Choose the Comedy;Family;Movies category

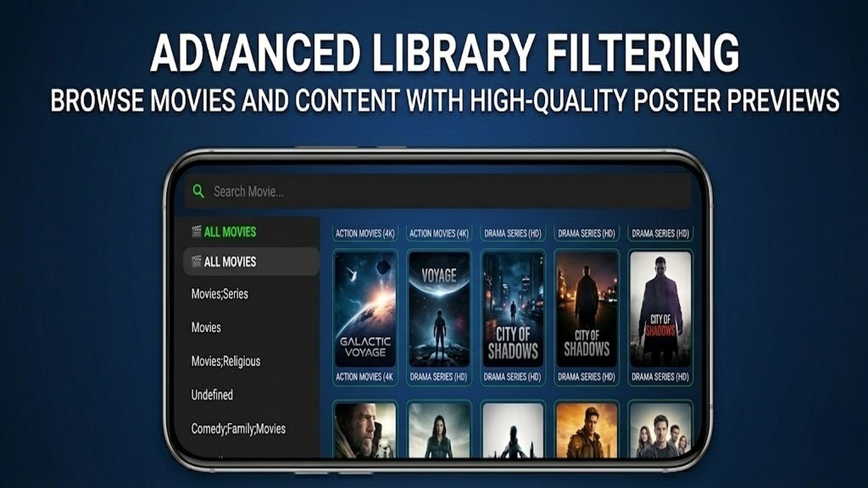click(238, 428)
